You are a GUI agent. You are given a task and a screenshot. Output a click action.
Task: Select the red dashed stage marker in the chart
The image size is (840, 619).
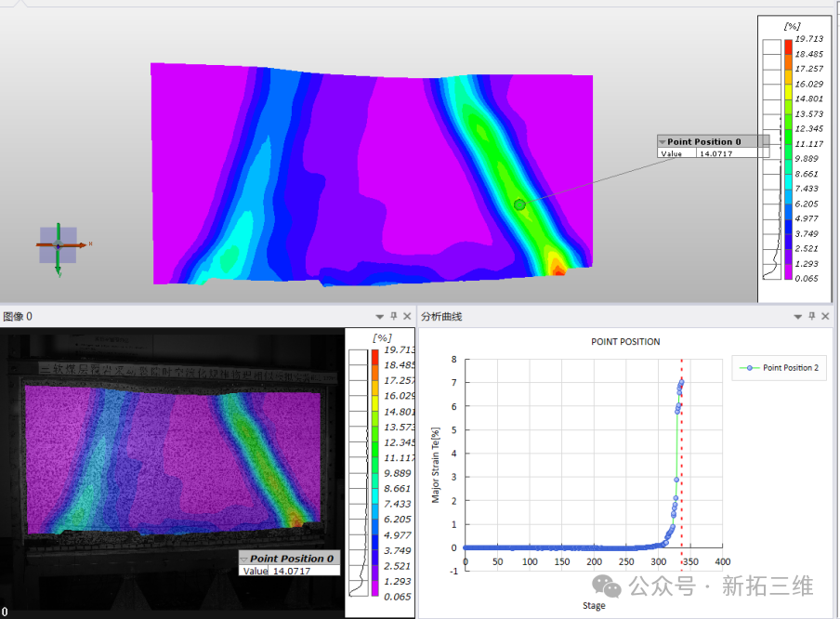pos(682,455)
